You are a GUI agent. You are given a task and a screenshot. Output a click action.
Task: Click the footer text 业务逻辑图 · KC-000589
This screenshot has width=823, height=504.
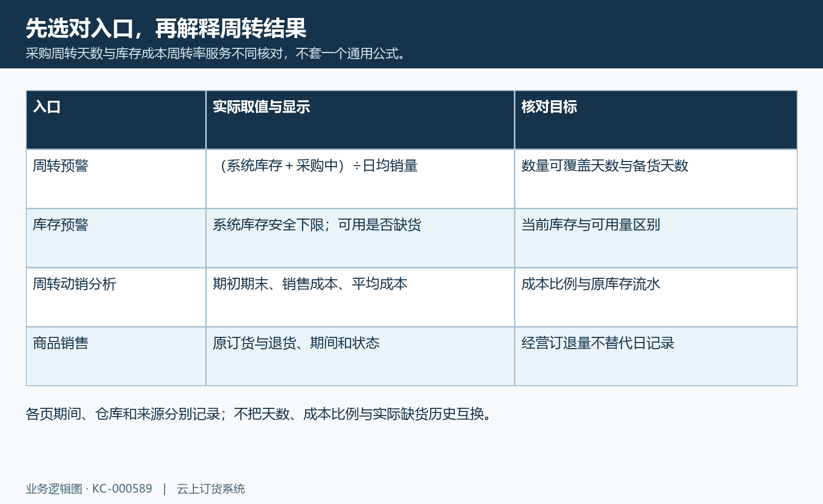(89, 489)
